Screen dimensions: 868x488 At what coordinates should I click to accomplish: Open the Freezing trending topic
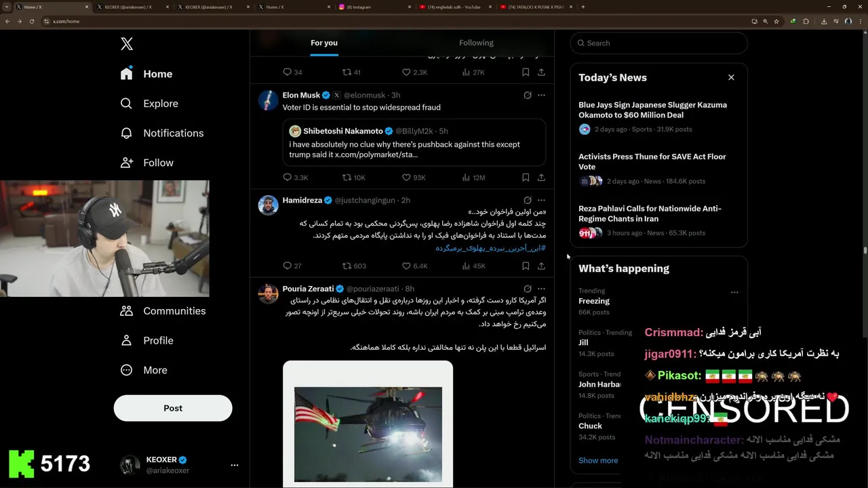click(593, 301)
